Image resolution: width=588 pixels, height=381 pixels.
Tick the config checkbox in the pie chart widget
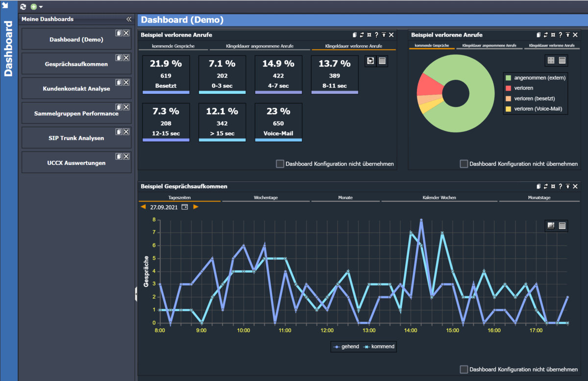coord(464,164)
